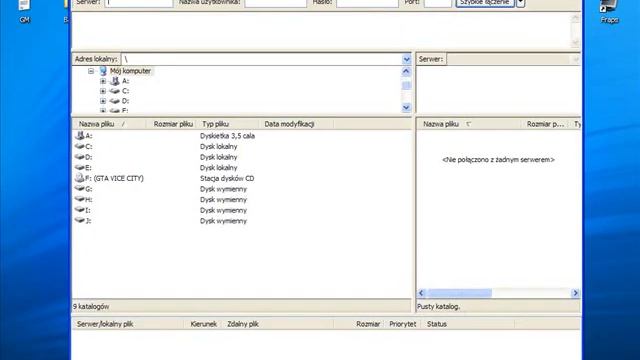The image size is (640, 360).
Task: Click the local tree scrollbar up arrow
Action: pos(406,71)
